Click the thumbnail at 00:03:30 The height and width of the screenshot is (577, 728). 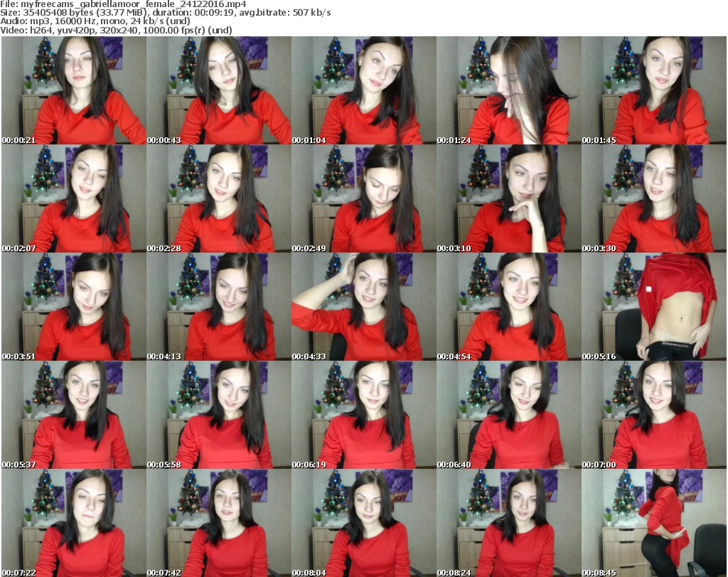click(x=654, y=198)
